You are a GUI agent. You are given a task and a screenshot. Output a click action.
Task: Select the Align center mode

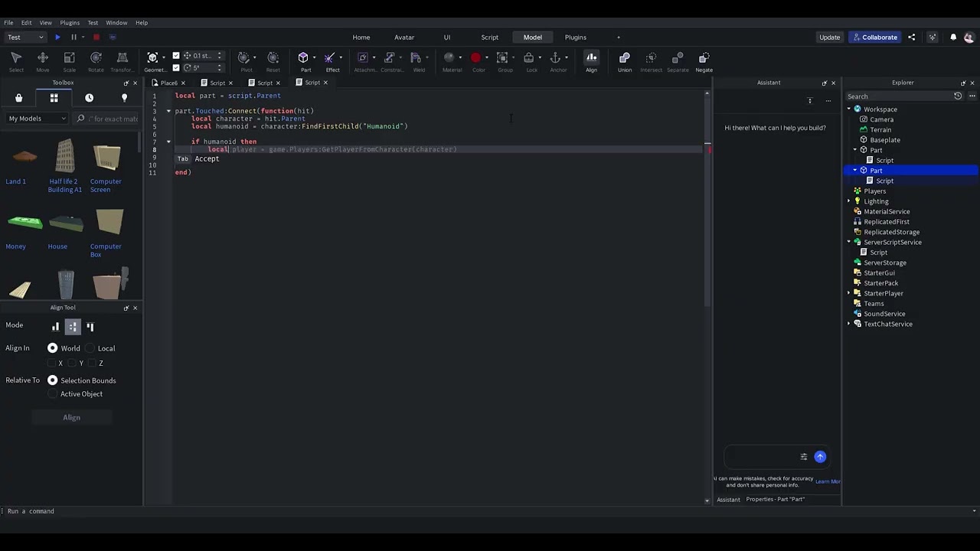(x=73, y=327)
